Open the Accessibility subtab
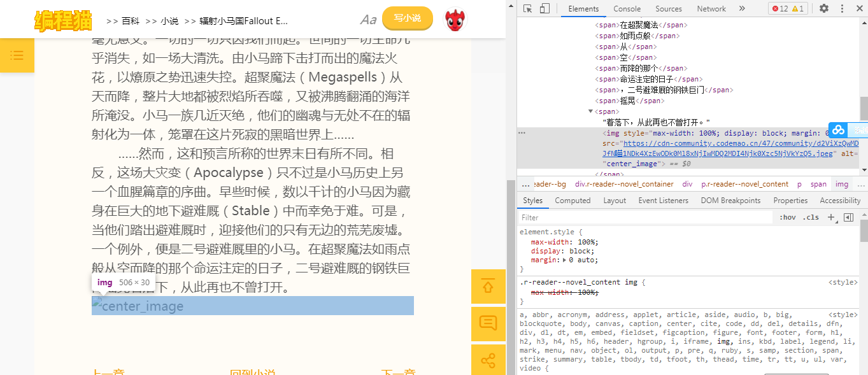 pos(840,201)
